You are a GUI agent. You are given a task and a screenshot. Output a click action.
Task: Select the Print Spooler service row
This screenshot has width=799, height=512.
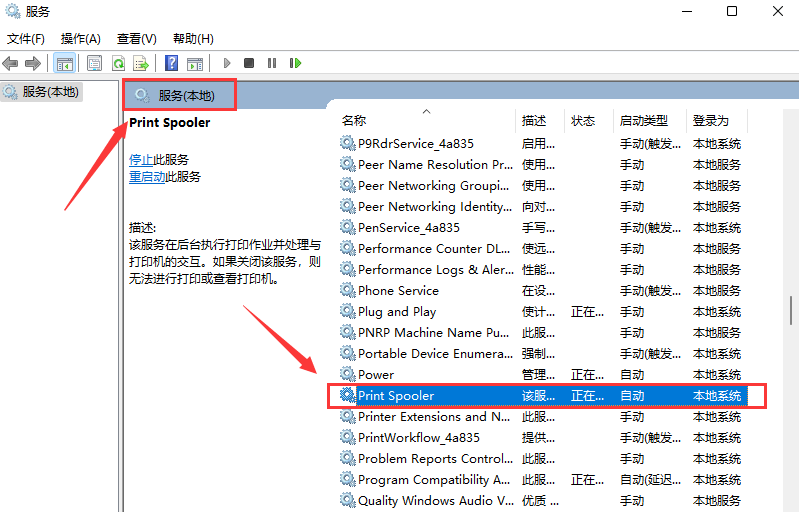[543, 395]
